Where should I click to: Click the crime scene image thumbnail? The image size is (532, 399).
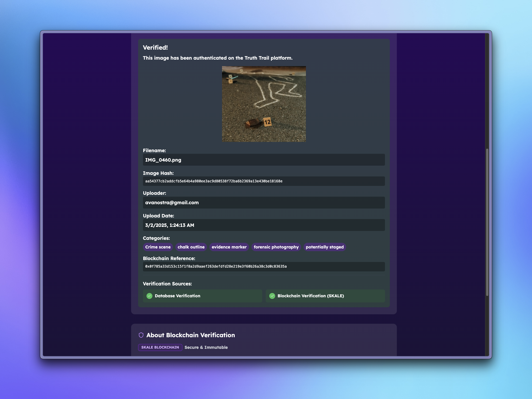point(264,104)
